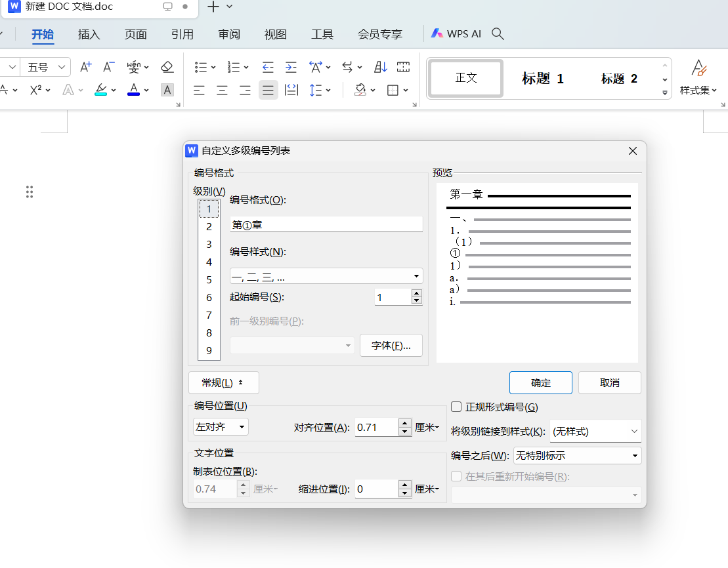Viewport: 728px width, 568px height.
Task: Click the alignment position 0.71 field
Action: [377, 427]
